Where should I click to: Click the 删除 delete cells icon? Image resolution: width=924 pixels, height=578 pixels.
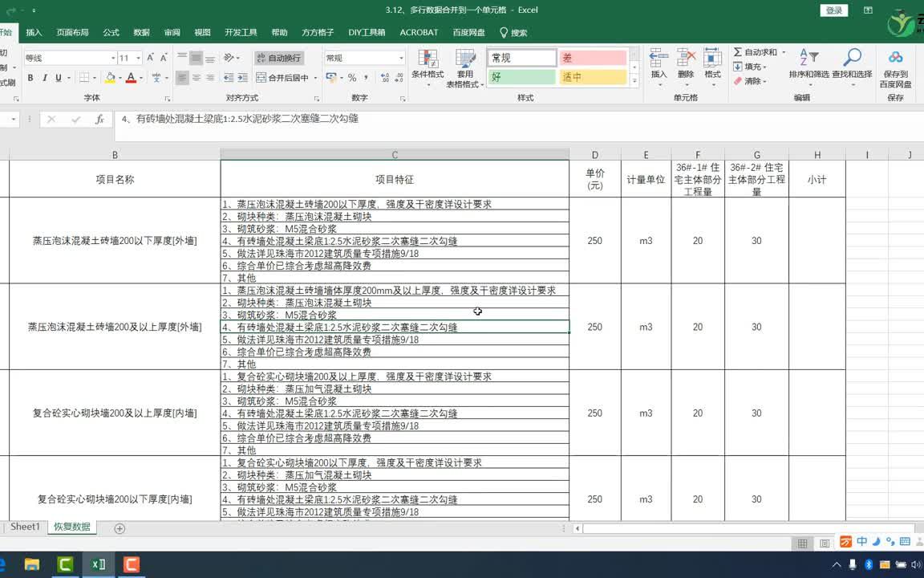pos(686,64)
